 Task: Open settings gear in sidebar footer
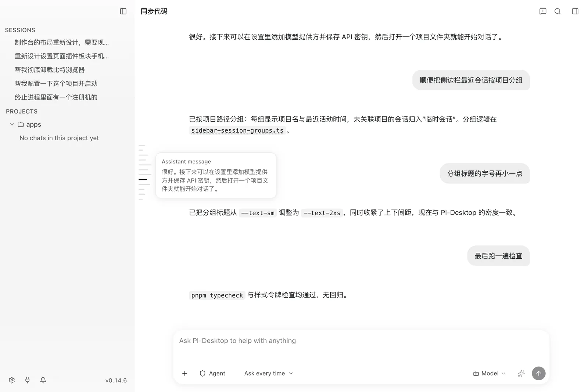12,380
